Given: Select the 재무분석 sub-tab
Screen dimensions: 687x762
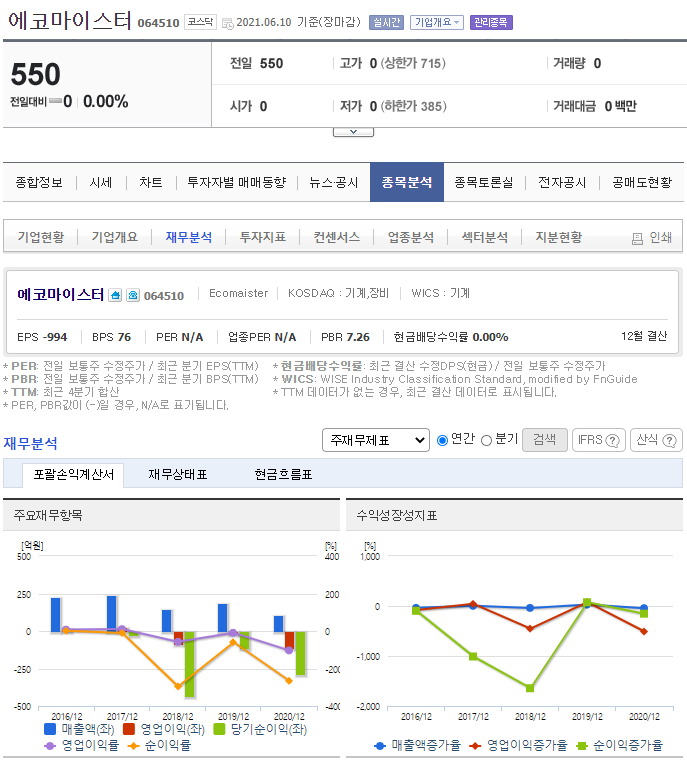Looking at the screenshot, I should coord(189,237).
